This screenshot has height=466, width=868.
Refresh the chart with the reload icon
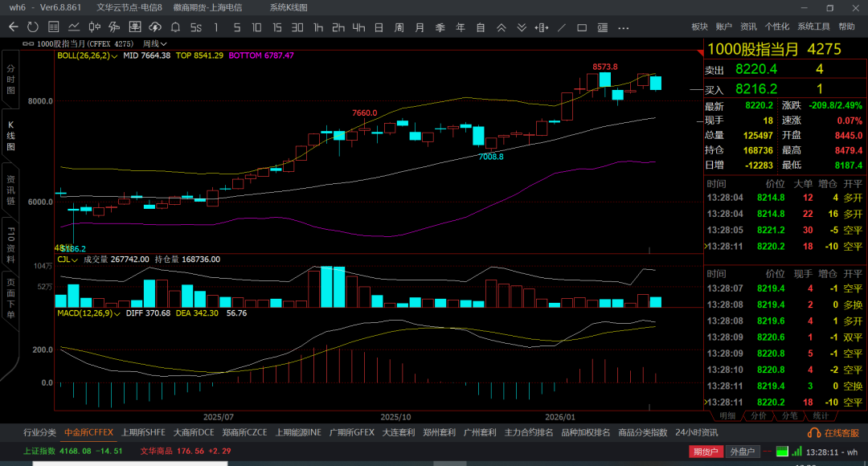click(x=33, y=27)
